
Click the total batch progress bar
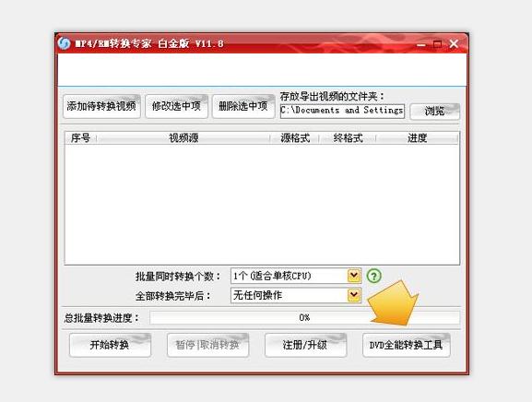(304, 318)
